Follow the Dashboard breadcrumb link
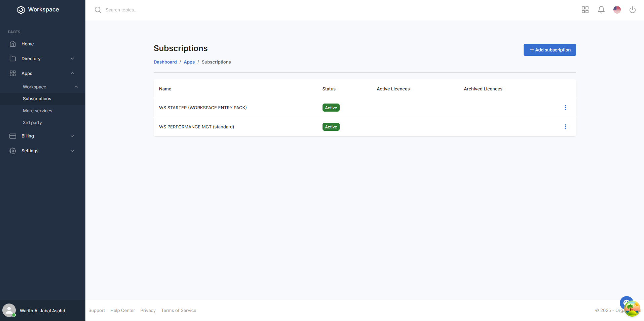Viewport: 644px width, 321px height. pos(165,62)
